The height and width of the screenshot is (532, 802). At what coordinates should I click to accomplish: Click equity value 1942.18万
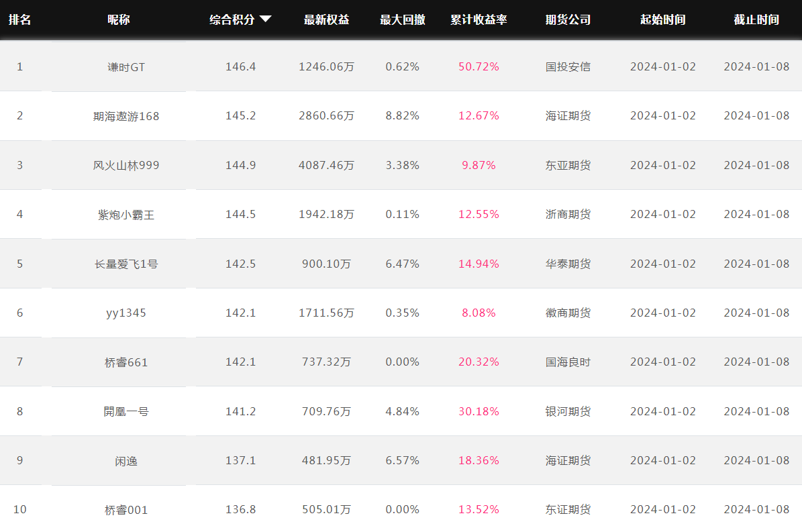click(x=326, y=214)
